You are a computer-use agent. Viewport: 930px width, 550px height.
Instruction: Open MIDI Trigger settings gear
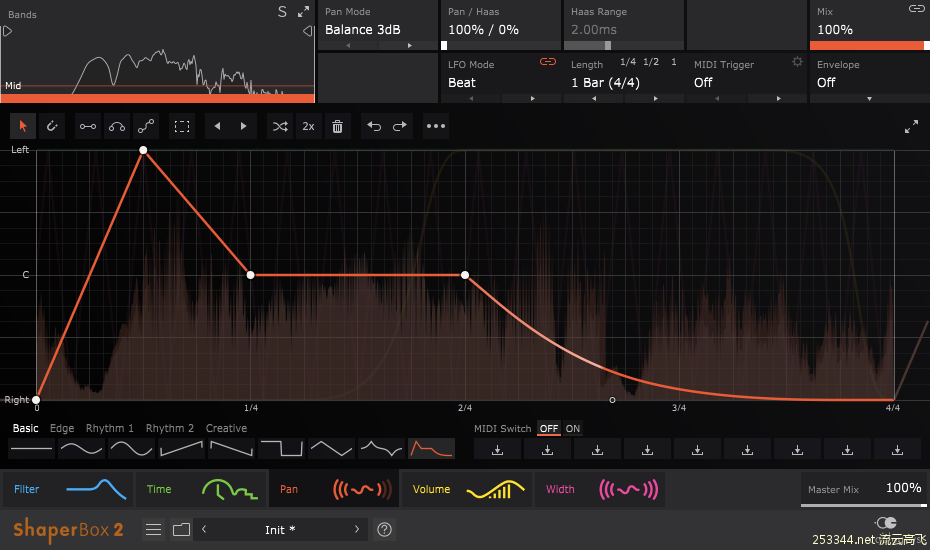[797, 62]
